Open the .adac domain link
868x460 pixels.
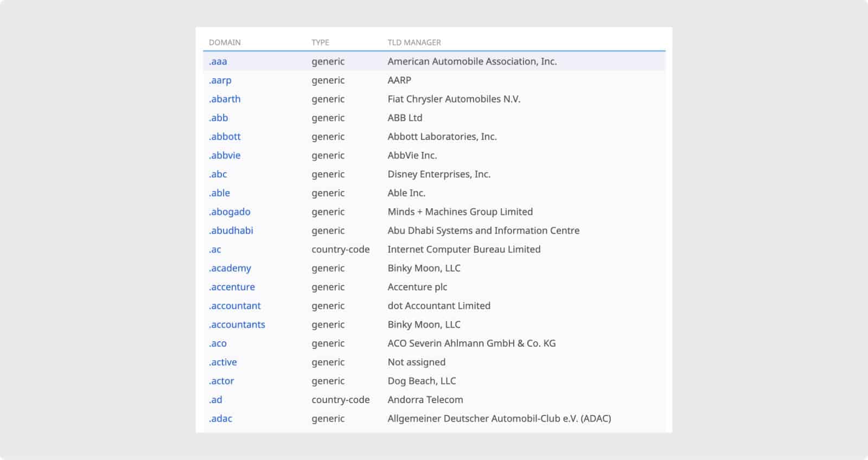click(221, 419)
